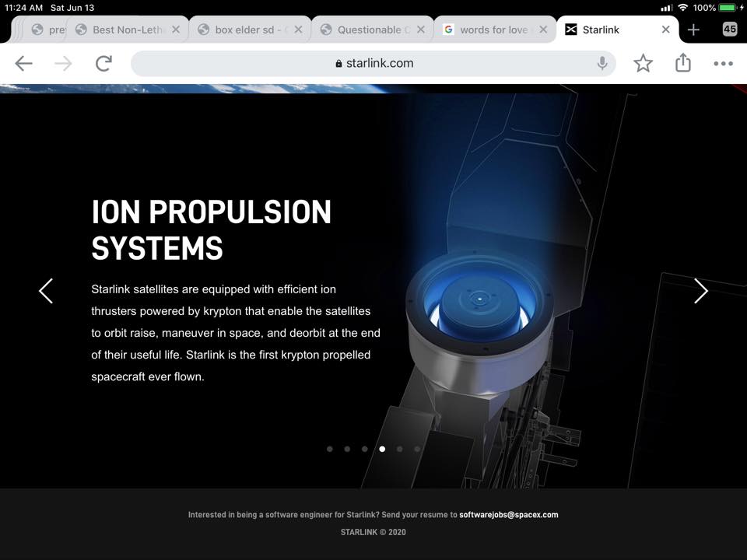The image size is (747, 560).
Task: Tap the battery indicator in status bar
Action: (729, 8)
